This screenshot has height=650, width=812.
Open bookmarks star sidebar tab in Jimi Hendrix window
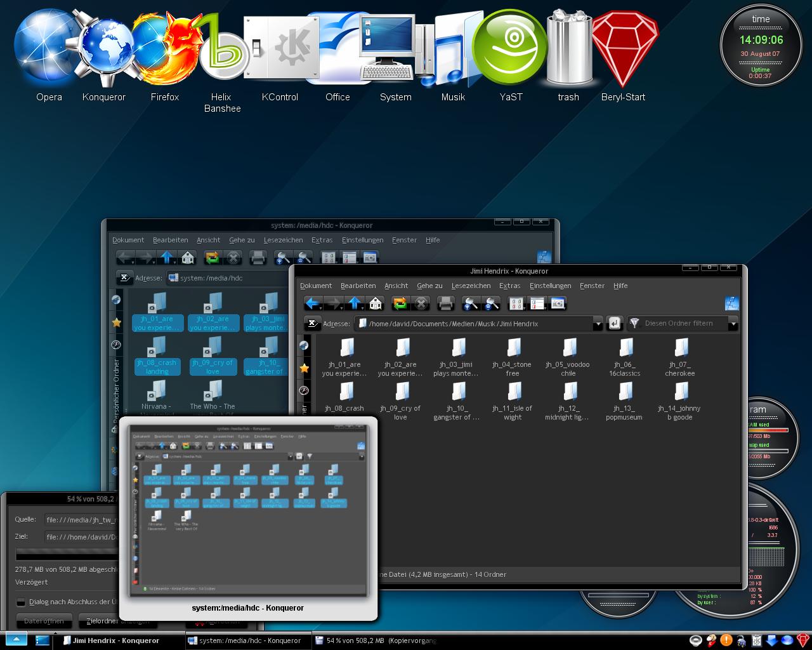pyautogui.click(x=304, y=368)
